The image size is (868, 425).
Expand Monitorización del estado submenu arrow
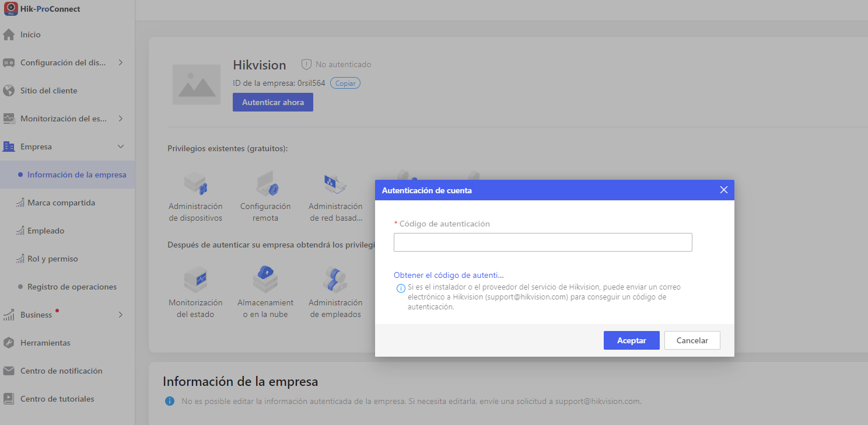click(x=121, y=119)
